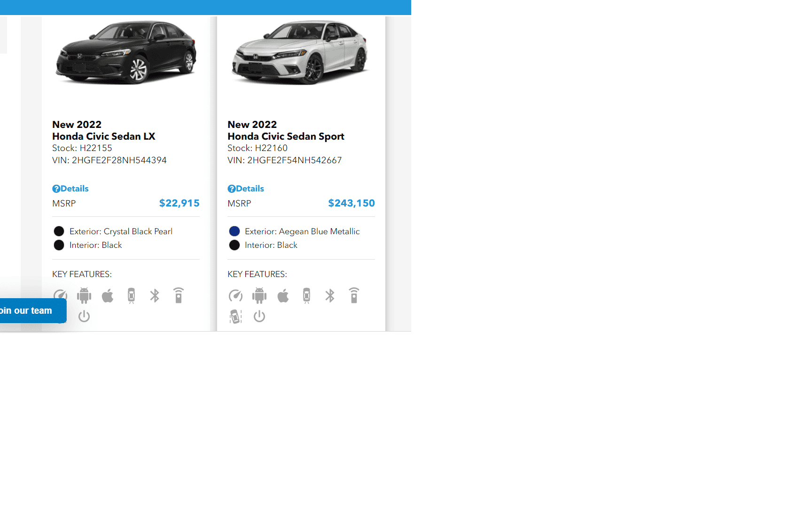Click Apple CarPlay icon on Civic Sport card
This screenshot has width=812, height=531.
tap(283, 296)
